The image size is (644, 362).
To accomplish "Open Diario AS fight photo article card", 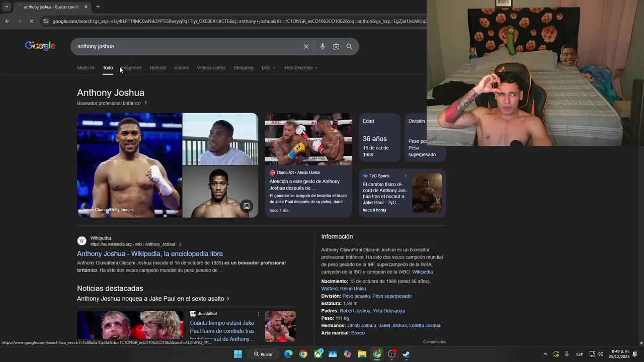I will pyautogui.click(x=308, y=139).
